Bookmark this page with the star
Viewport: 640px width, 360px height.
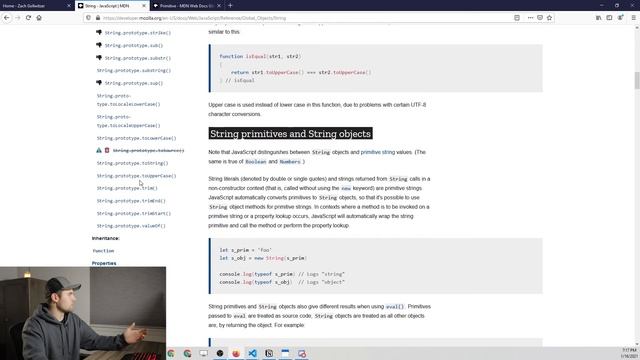click(x=549, y=18)
